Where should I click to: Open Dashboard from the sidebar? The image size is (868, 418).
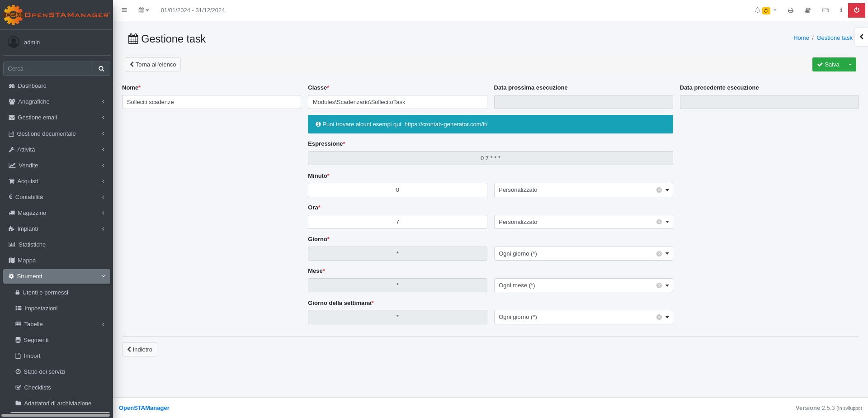tap(32, 86)
